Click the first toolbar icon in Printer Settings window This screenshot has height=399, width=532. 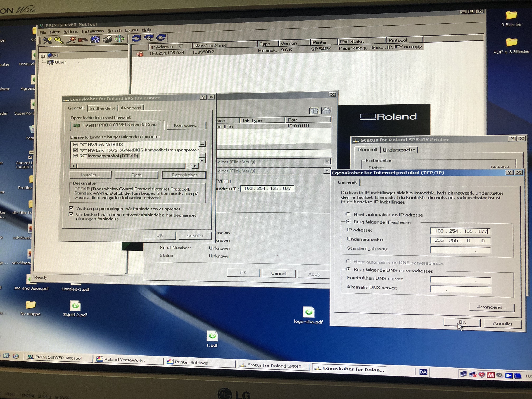pyautogui.click(x=314, y=111)
